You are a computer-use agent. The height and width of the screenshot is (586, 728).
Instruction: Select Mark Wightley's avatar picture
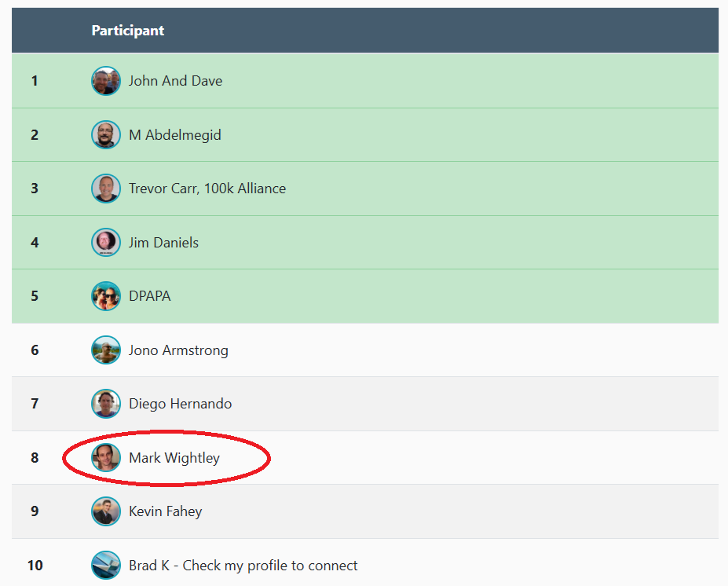[106, 458]
